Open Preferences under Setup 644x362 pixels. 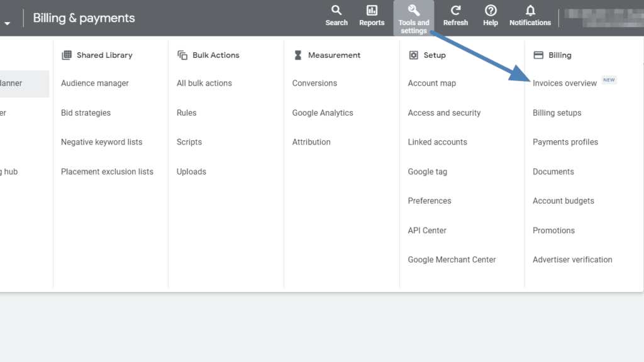[x=430, y=200]
